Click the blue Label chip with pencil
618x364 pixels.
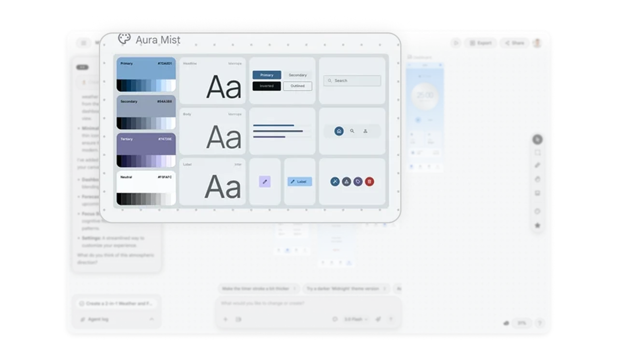point(300,182)
